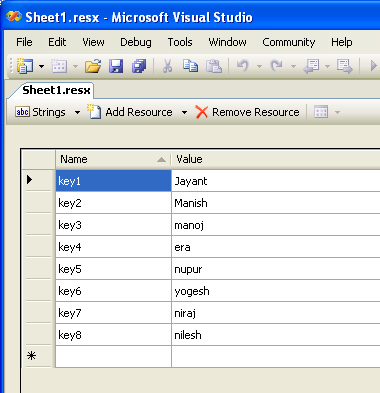Select the value cell containing yogesh

pos(276,291)
